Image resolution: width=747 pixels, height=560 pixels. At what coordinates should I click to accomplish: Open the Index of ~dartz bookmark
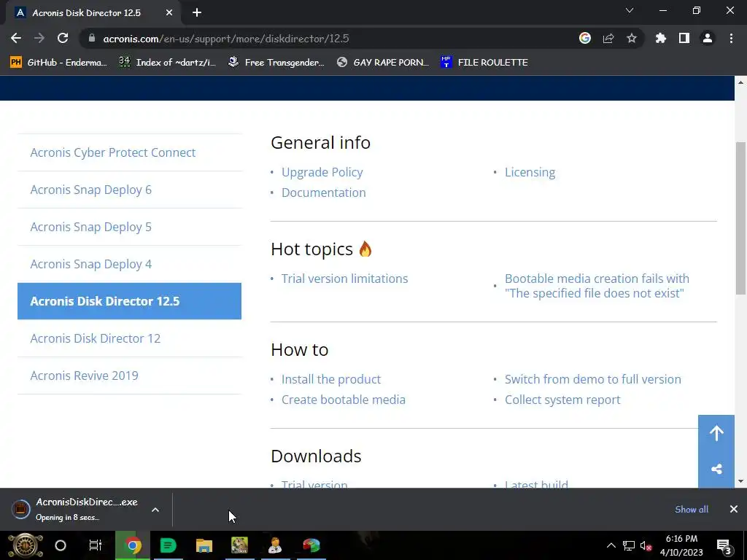click(167, 63)
